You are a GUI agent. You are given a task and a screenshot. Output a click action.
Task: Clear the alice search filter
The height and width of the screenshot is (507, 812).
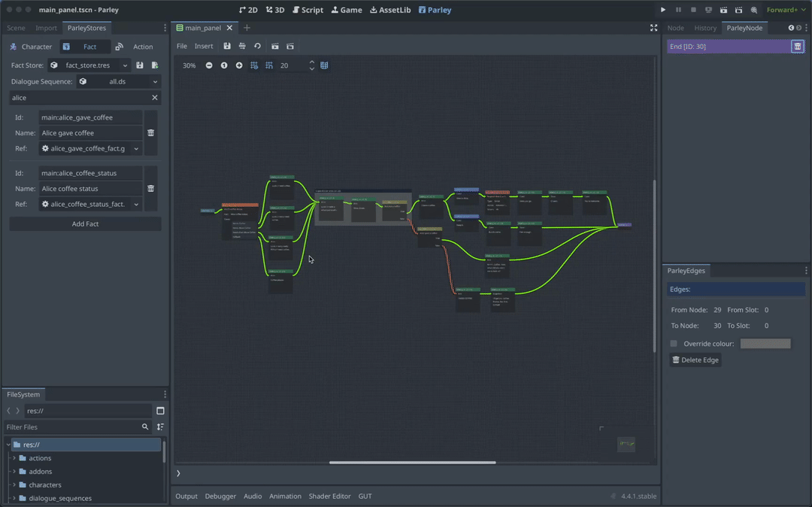(156, 97)
